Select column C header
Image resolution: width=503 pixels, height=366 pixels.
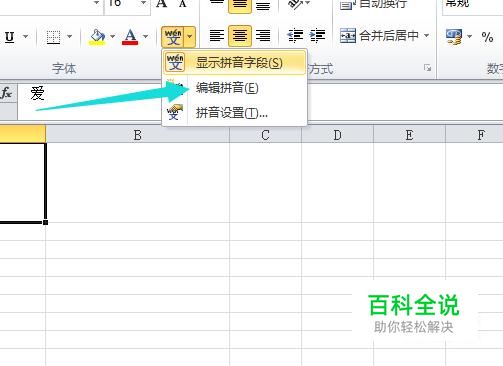tap(265, 135)
